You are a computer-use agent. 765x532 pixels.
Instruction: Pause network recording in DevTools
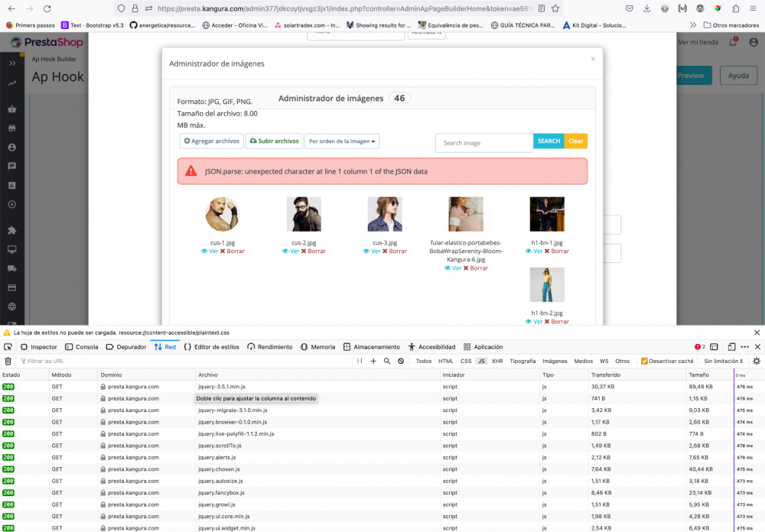click(x=360, y=361)
